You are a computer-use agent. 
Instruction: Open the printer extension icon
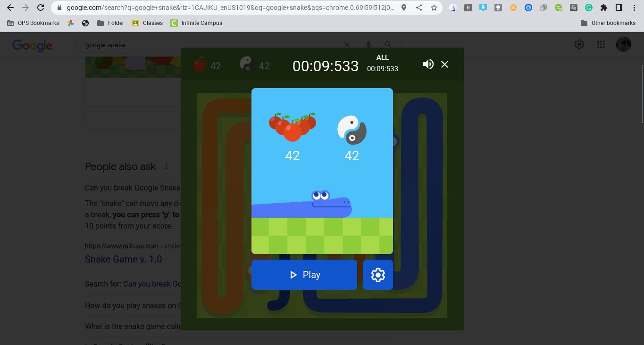pyautogui.click(x=574, y=8)
